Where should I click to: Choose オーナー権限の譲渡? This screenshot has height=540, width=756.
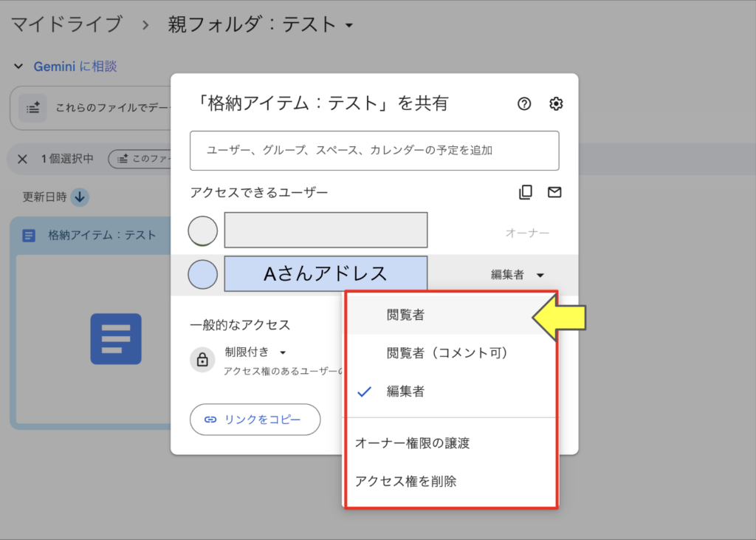(412, 443)
